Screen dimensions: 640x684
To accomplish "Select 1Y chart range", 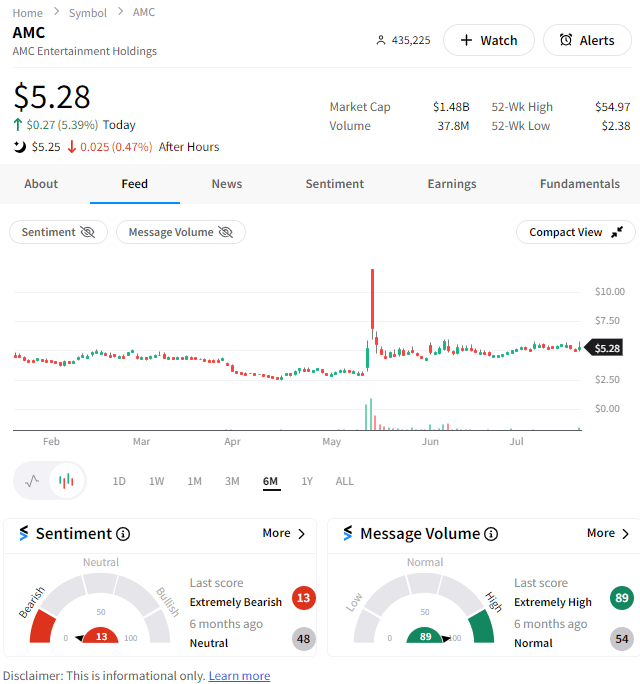I will point(307,481).
